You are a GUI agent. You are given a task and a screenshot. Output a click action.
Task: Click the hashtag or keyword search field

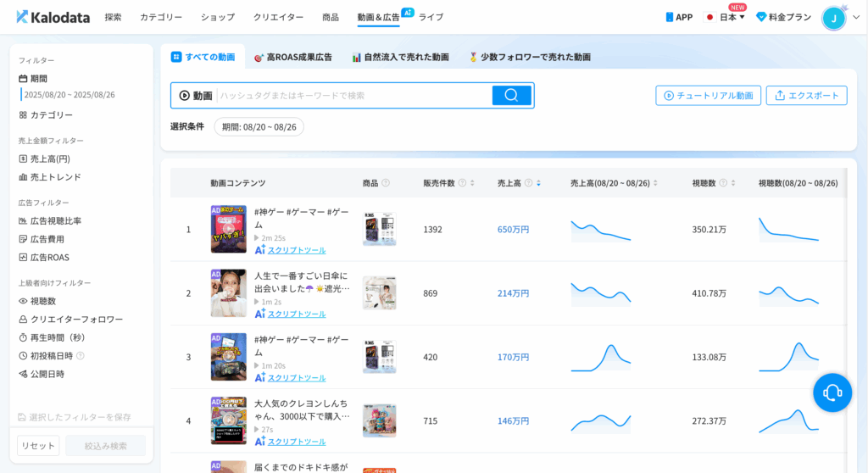coord(354,95)
